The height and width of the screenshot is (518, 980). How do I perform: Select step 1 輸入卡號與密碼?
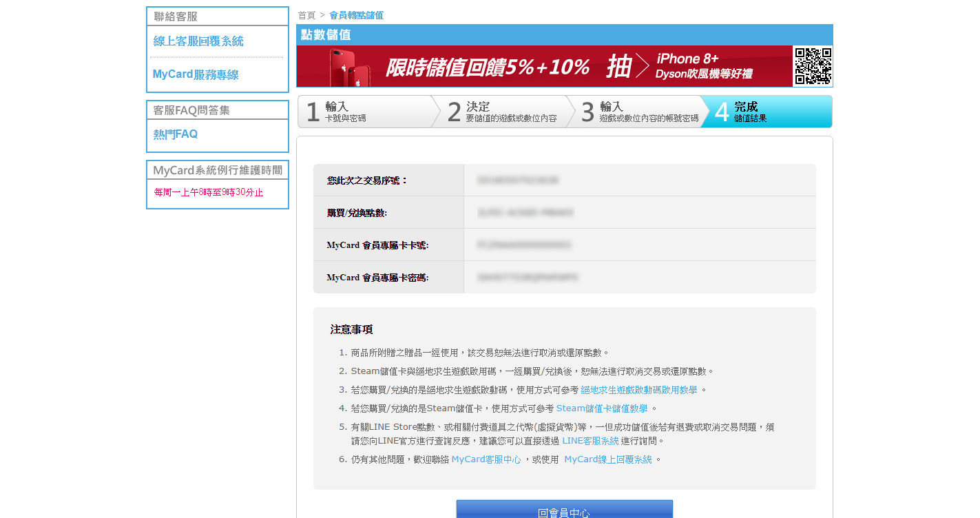pos(364,112)
